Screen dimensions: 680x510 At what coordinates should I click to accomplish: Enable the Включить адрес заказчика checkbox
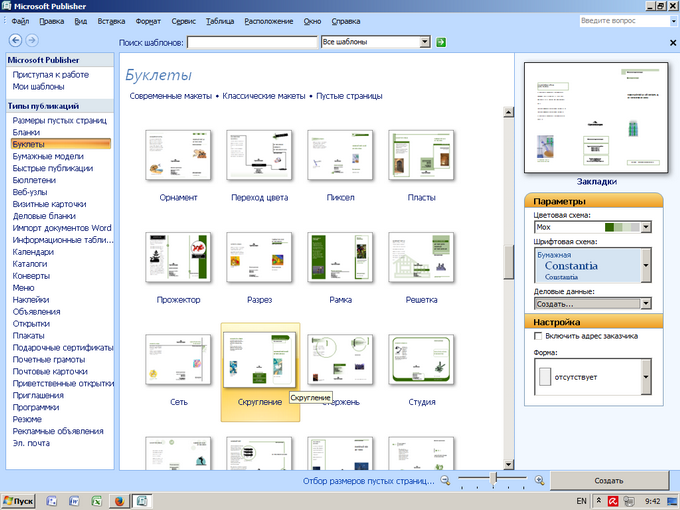(x=540, y=336)
